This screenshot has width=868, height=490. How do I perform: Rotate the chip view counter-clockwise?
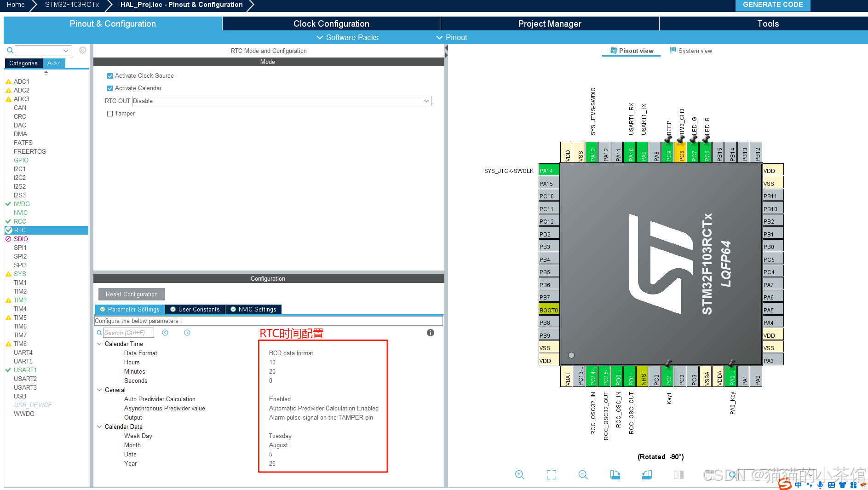pyautogui.click(x=647, y=475)
